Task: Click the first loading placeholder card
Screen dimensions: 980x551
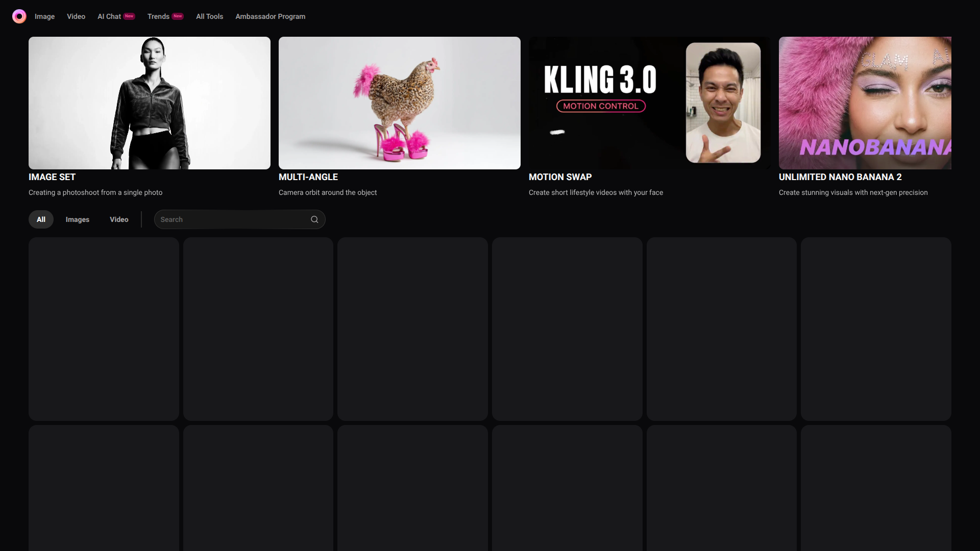Action: point(104,329)
